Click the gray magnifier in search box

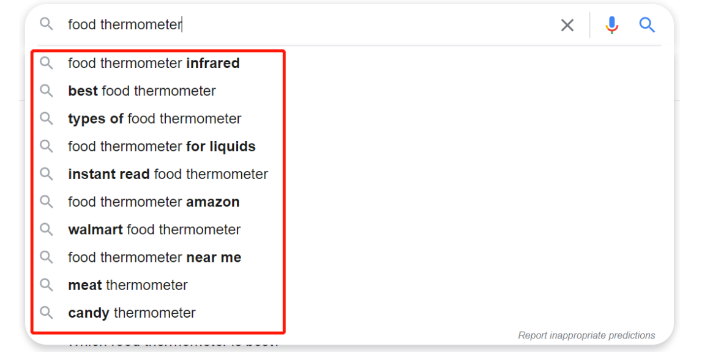tap(46, 24)
